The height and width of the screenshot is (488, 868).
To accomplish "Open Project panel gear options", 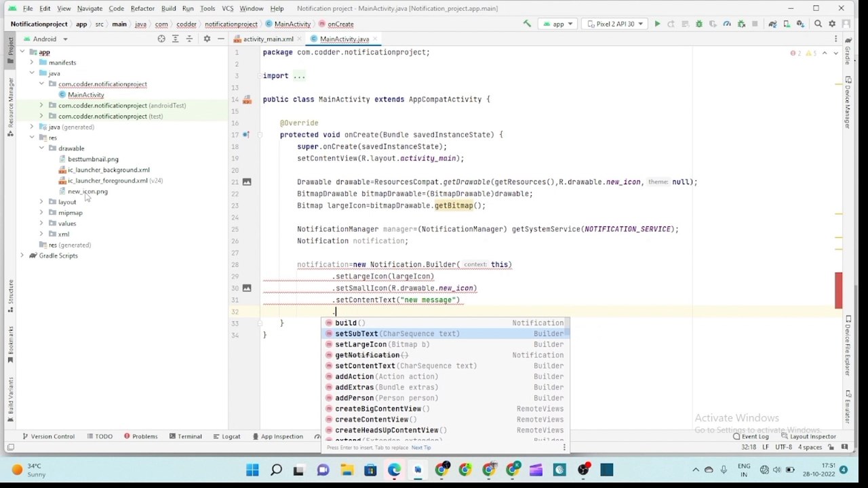I will click(207, 39).
